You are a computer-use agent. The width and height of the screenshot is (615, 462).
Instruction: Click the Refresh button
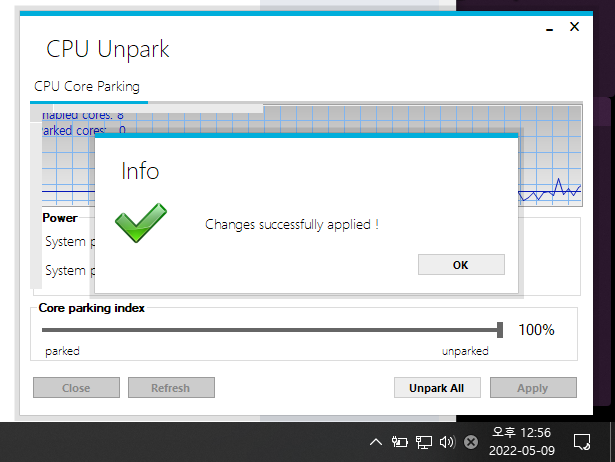[x=171, y=388]
